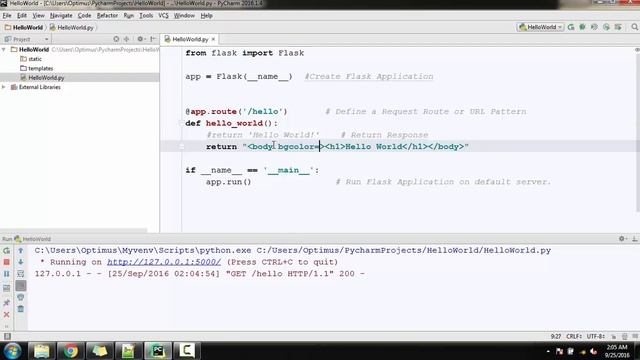
Task: Open the Refactor menu
Action: (107, 16)
